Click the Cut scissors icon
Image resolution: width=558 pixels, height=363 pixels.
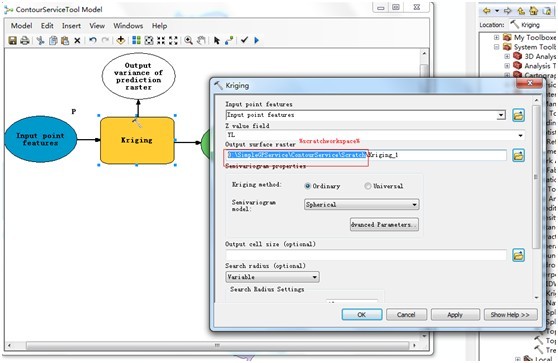tap(40, 40)
